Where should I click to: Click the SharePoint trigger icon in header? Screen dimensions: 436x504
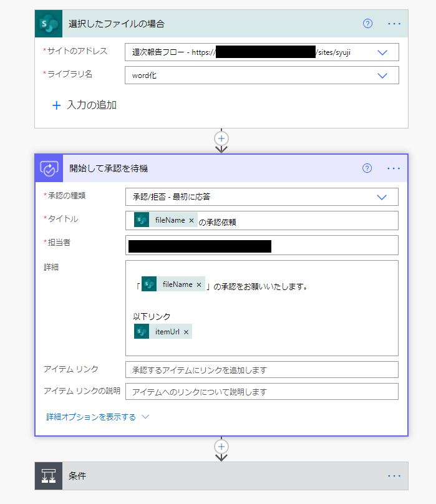point(49,24)
